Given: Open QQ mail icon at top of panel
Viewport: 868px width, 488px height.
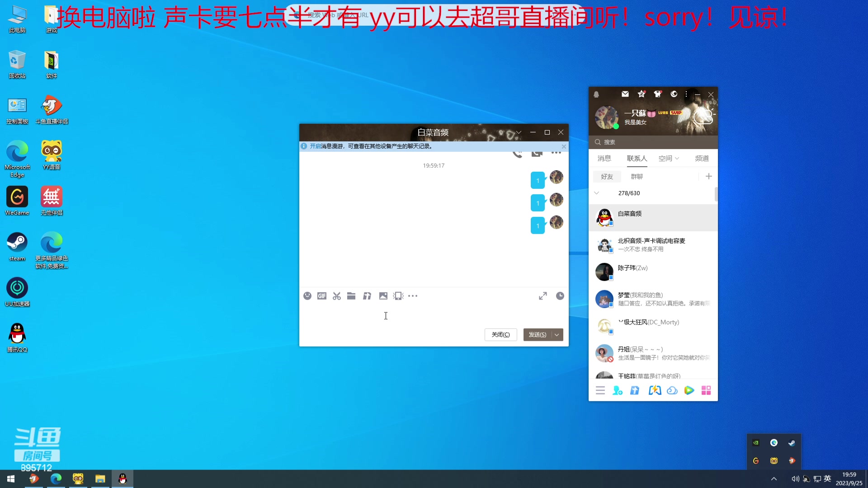Looking at the screenshot, I should point(625,94).
